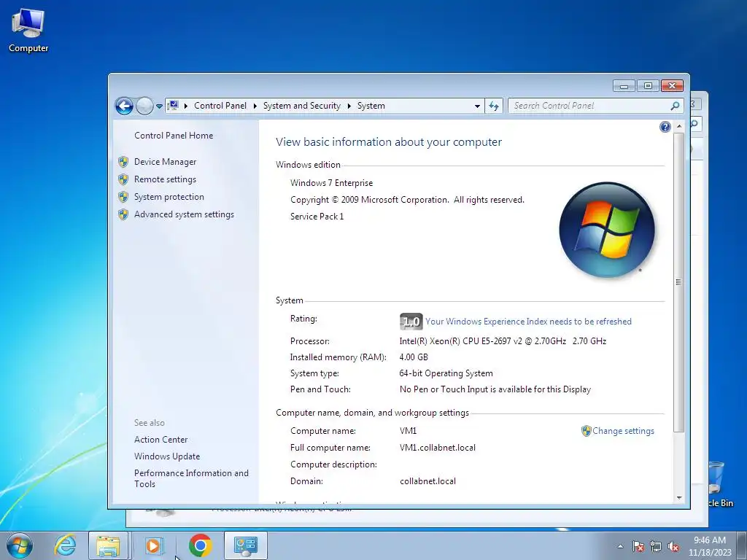Go back with the blue Back arrow
747x560 pixels.
click(x=124, y=106)
